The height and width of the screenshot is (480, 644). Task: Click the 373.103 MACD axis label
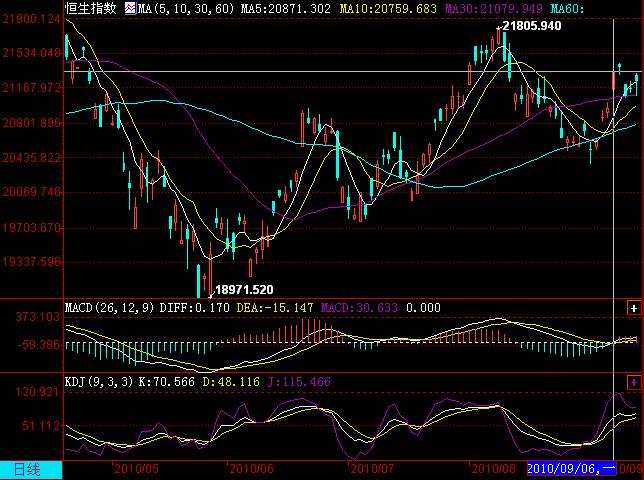click(37, 317)
